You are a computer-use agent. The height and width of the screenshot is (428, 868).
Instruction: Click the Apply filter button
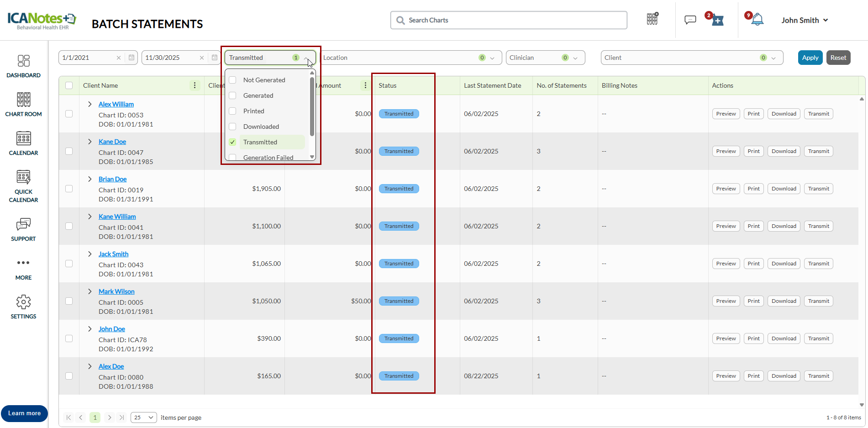(x=810, y=58)
